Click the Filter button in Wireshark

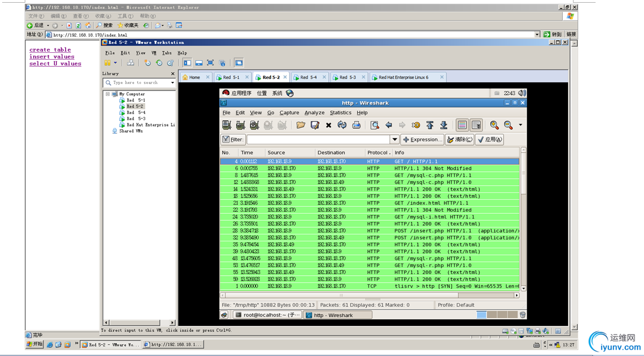tap(233, 139)
